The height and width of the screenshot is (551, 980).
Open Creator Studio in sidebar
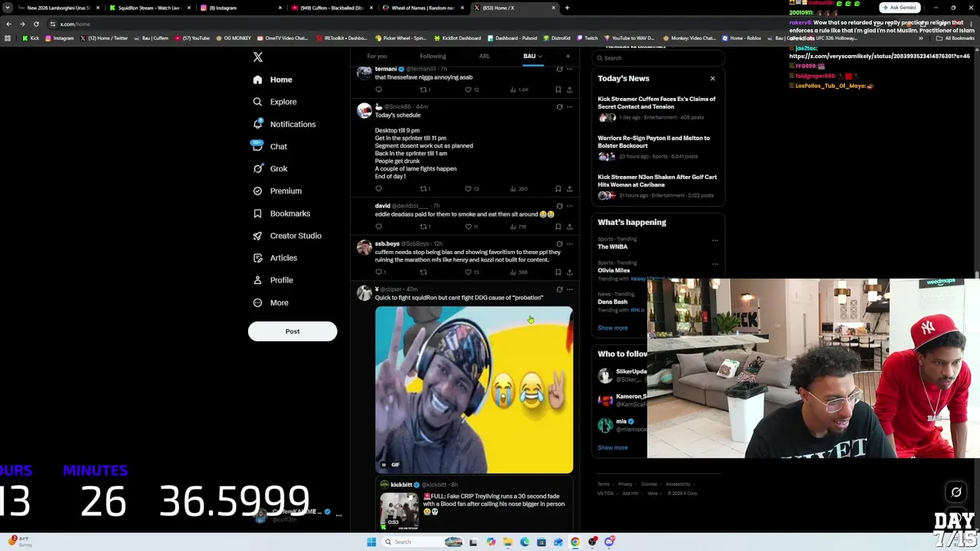tap(286, 236)
